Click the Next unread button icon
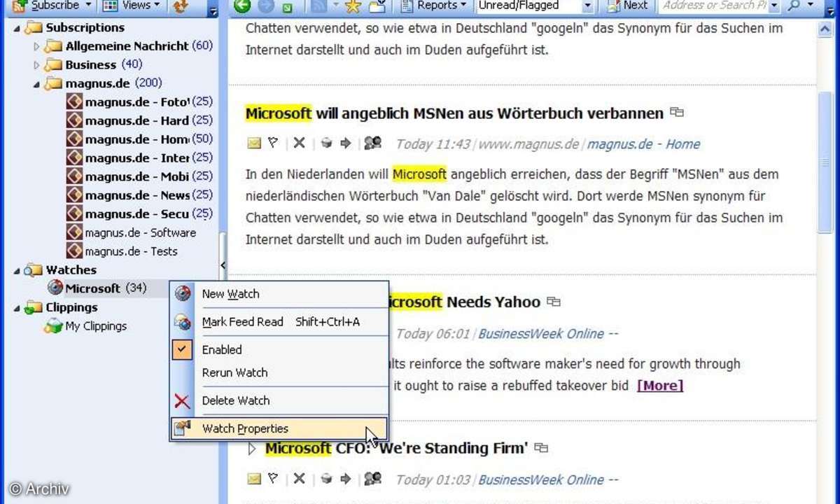This screenshot has width=840, height=504. pyautogui.click(x=613, y=6)
